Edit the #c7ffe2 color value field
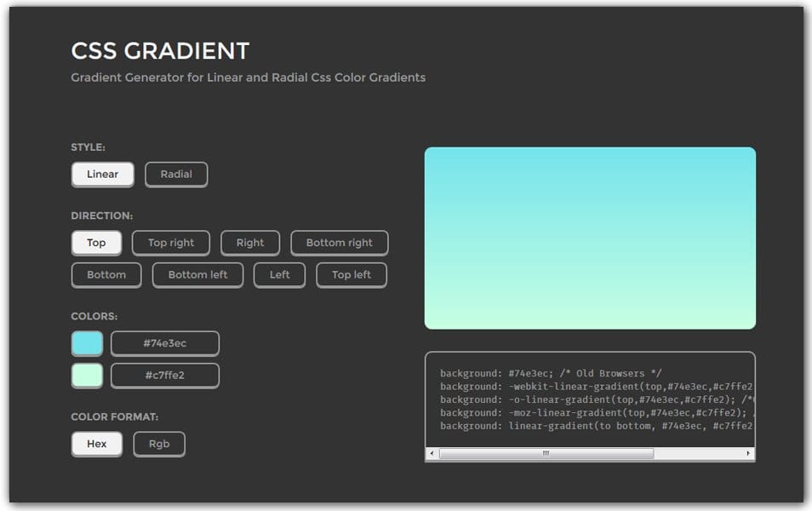Image resolution: width=812 pixels, height=511 pixels. [x=164, y=375]
